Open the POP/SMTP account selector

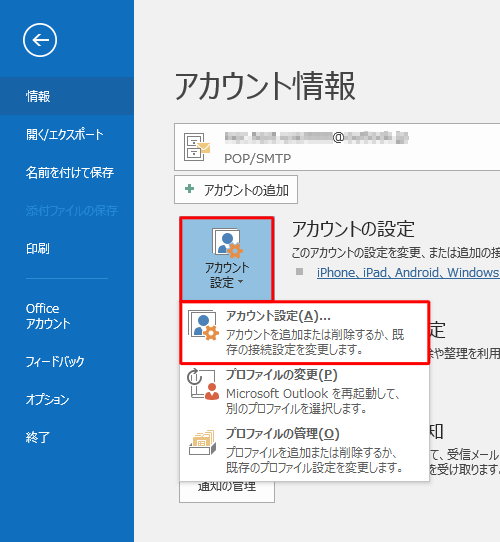(337, 147)
